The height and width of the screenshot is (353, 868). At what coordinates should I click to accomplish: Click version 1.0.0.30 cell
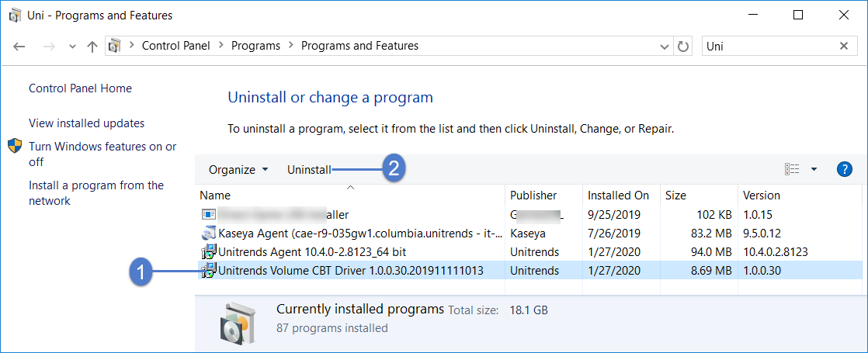762,271
